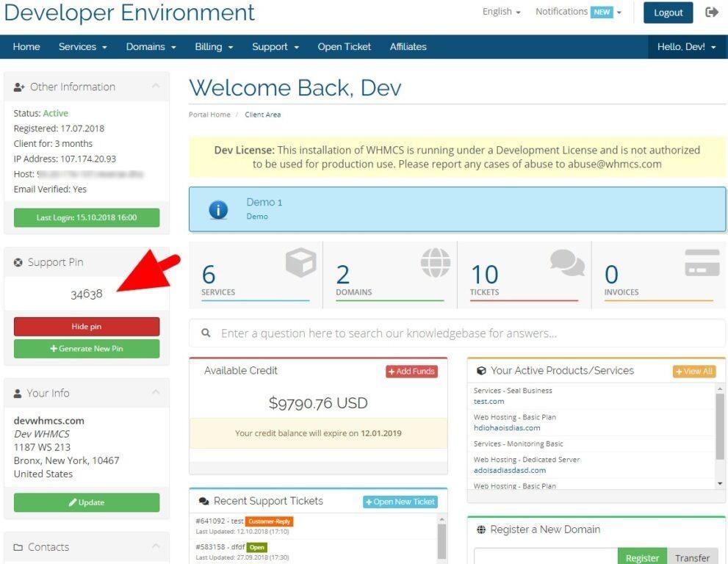
Task: Click the logout arrow icon at top right
Action: pos(711,12)
